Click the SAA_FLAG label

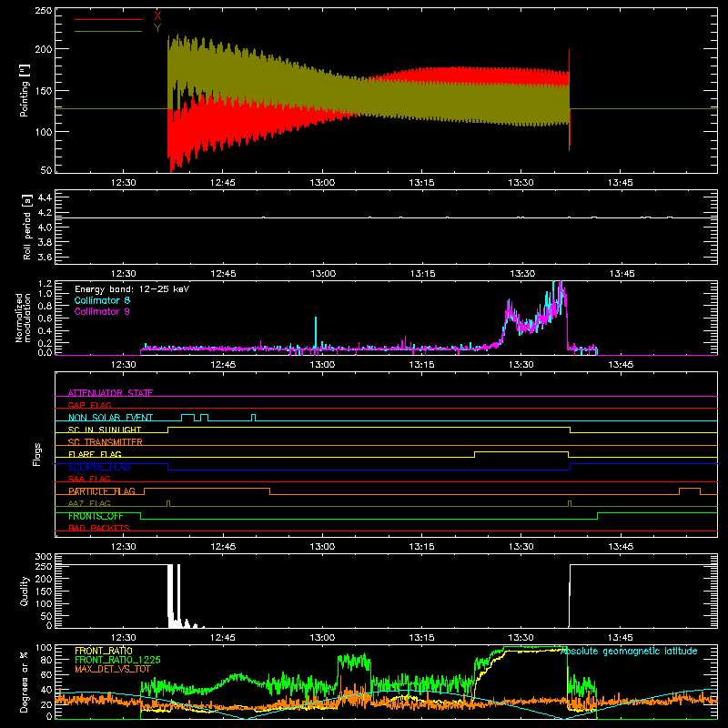click(89, 479)
